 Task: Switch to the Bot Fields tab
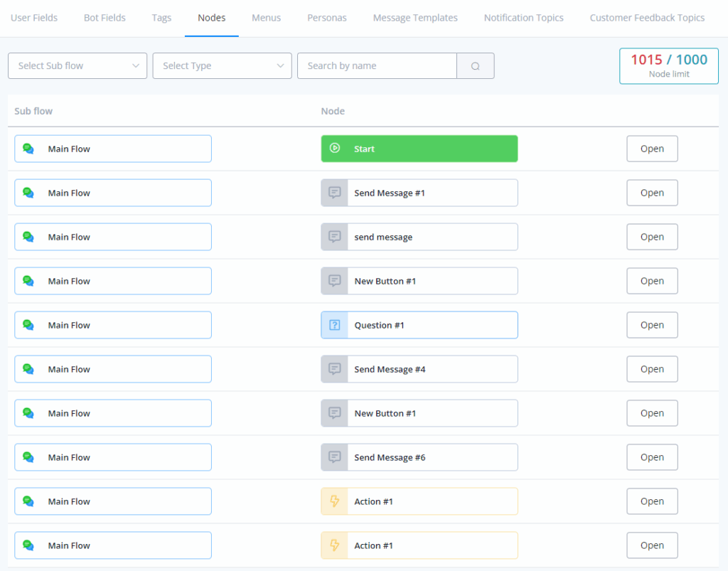point(105,18)
